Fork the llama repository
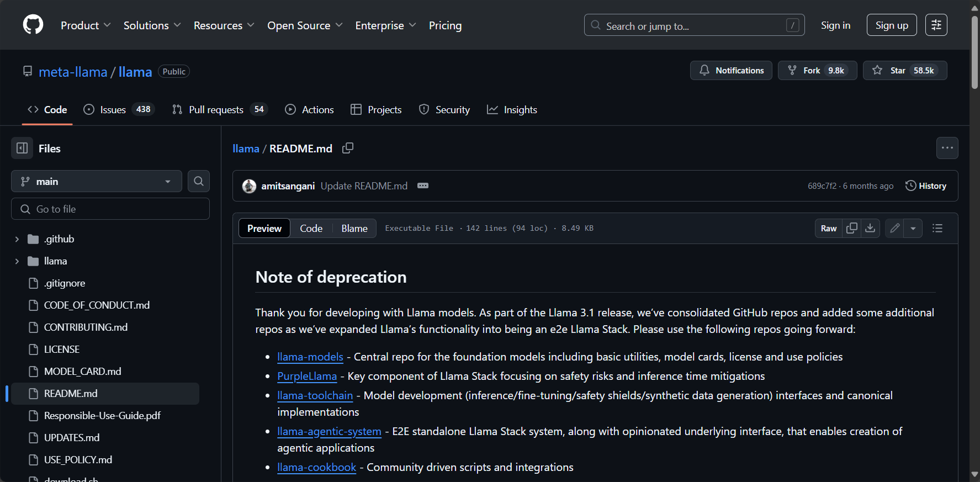 pyautogui.click(x=817, y=71)
